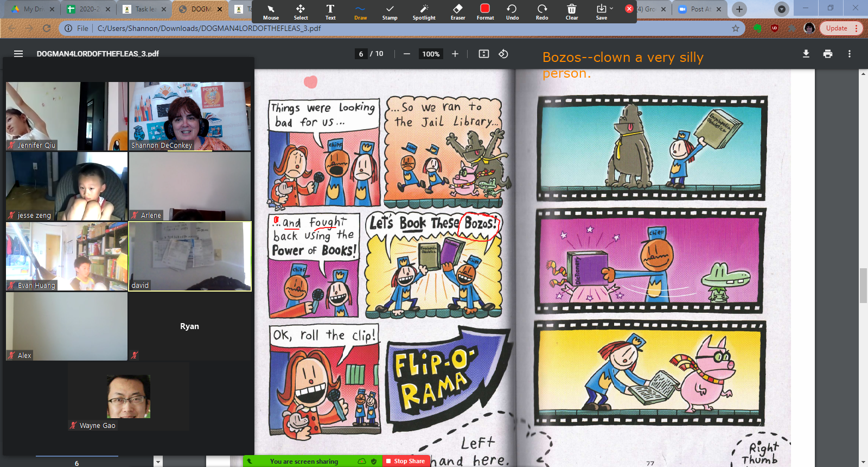868x467 pixels.
Task: Click the scroll-down arrow of the PDF scrollbar
Action: coord(863,462)
